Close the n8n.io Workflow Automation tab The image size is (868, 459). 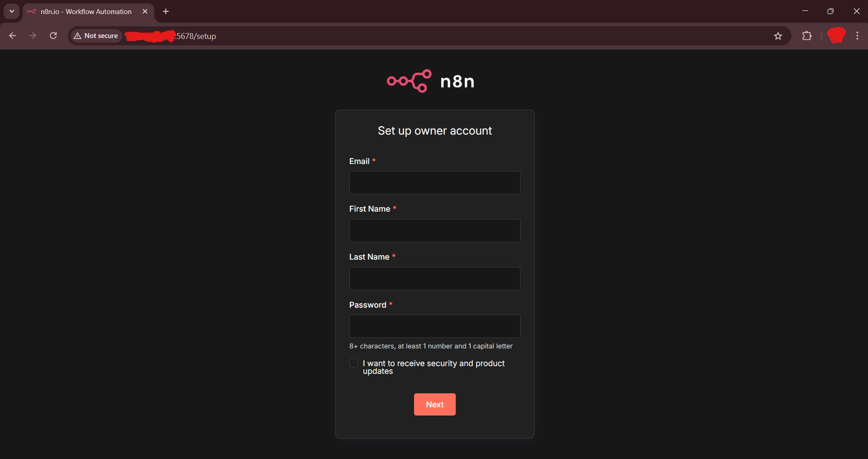145,12
